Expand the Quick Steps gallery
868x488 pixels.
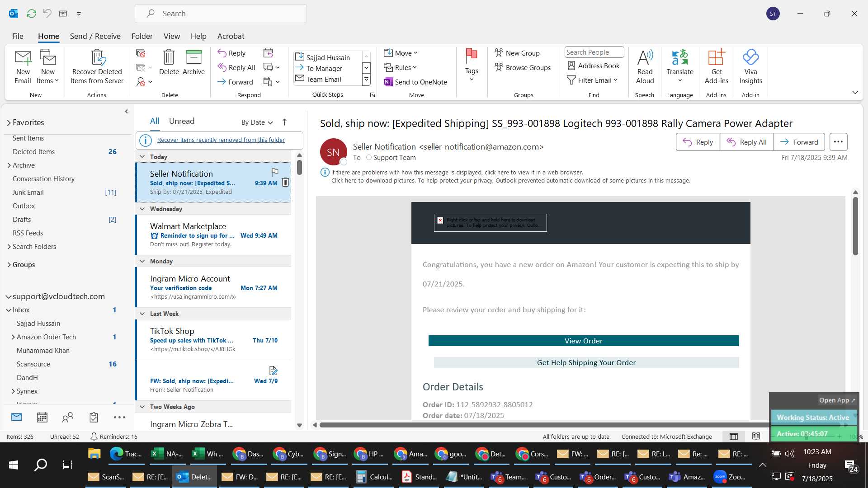click(x=366, y=80)
